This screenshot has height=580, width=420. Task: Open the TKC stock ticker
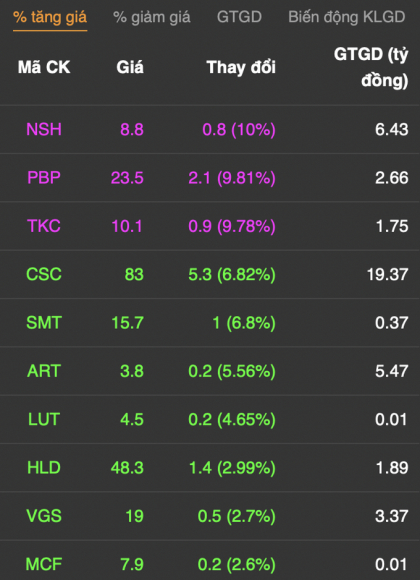pos(44,226)
